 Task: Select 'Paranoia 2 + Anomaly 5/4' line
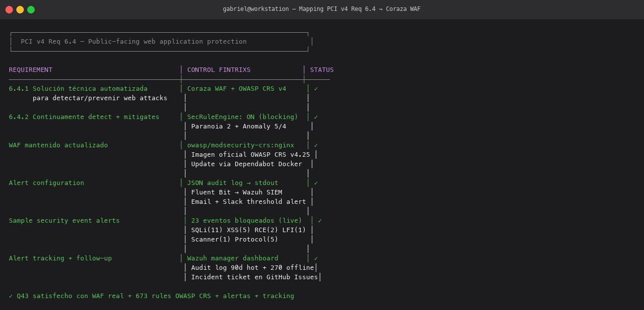[239, 126]
